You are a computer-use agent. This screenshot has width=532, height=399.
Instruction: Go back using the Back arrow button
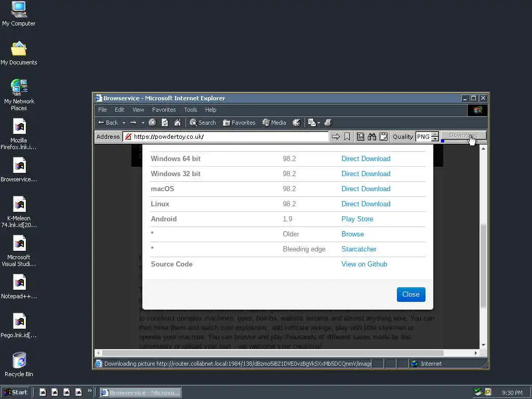108,123
